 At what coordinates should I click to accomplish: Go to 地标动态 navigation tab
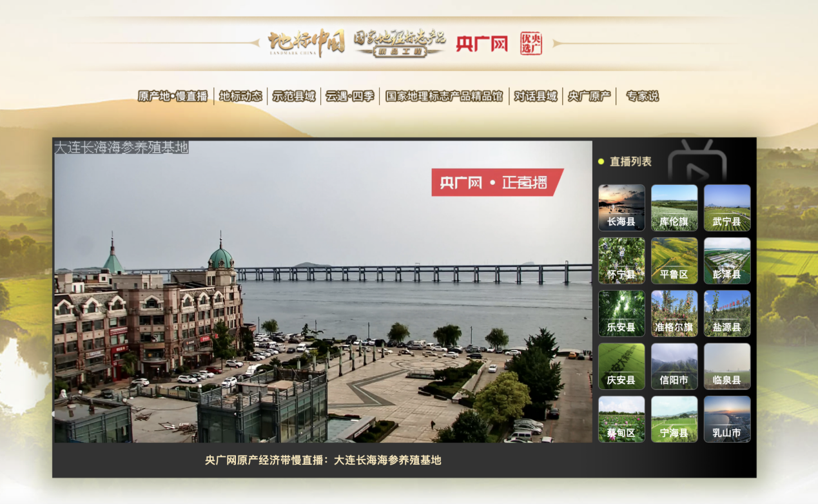[x=240, y=97]
